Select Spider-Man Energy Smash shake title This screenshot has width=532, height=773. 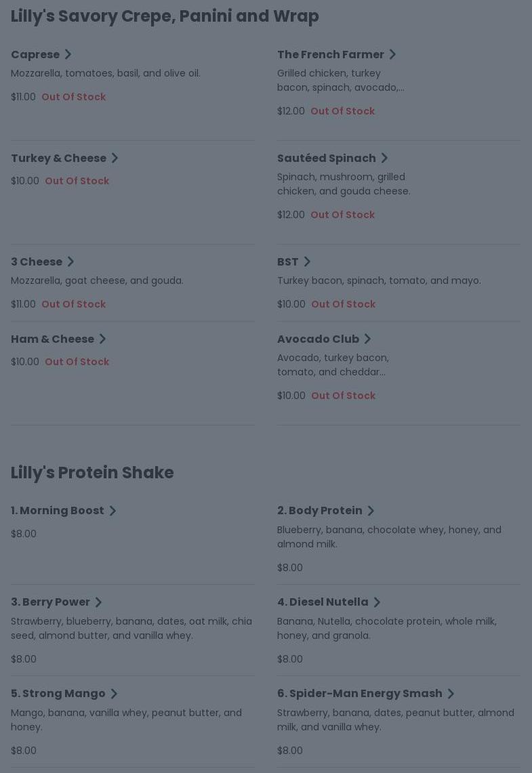click(x=365, y=693)
